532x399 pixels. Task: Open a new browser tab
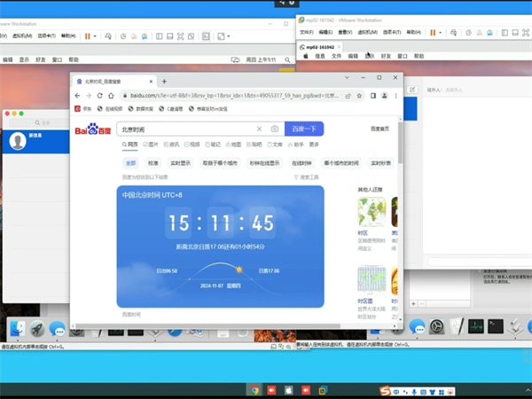click(x=164, y=81)
